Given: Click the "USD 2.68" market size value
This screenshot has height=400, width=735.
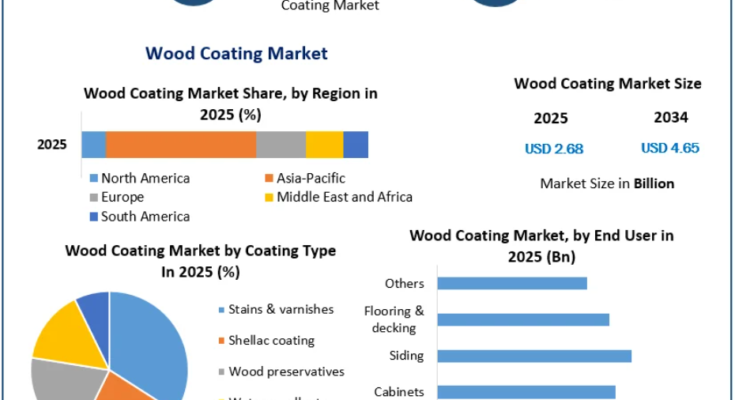Looking at the screenshot, I should point(554,149).
